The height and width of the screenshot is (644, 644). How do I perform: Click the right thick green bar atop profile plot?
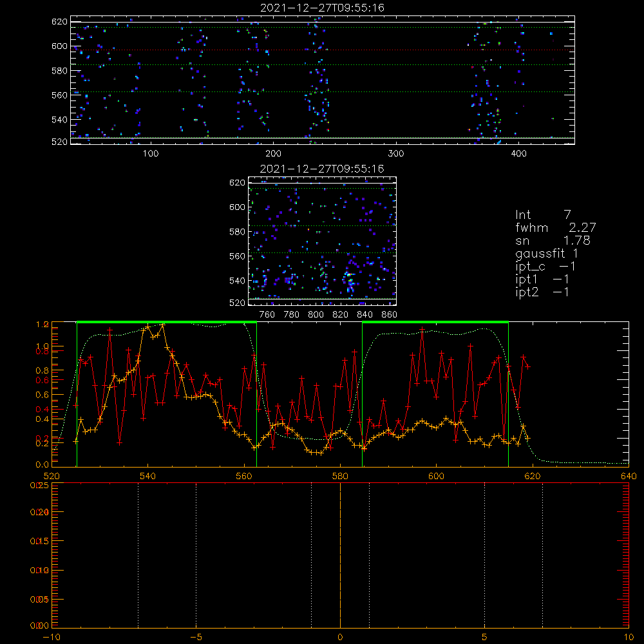435,323
